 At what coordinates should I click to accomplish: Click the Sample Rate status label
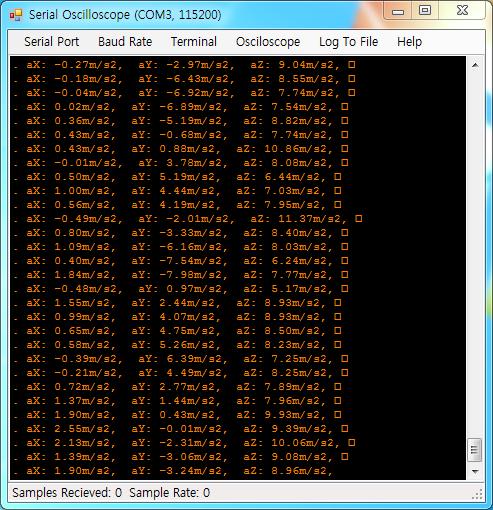[x=169, y=493]
